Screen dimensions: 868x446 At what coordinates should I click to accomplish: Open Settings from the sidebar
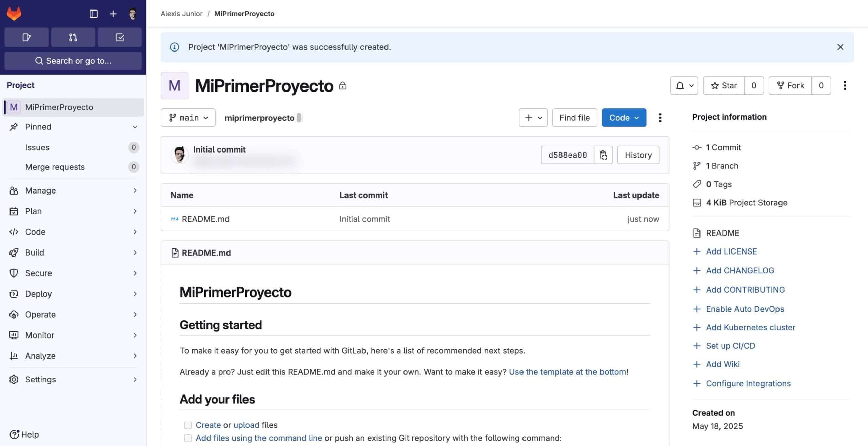[40, 379]
